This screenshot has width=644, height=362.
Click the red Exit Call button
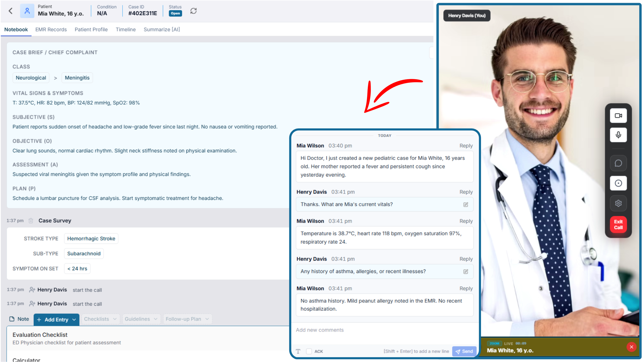coord(618,224)
